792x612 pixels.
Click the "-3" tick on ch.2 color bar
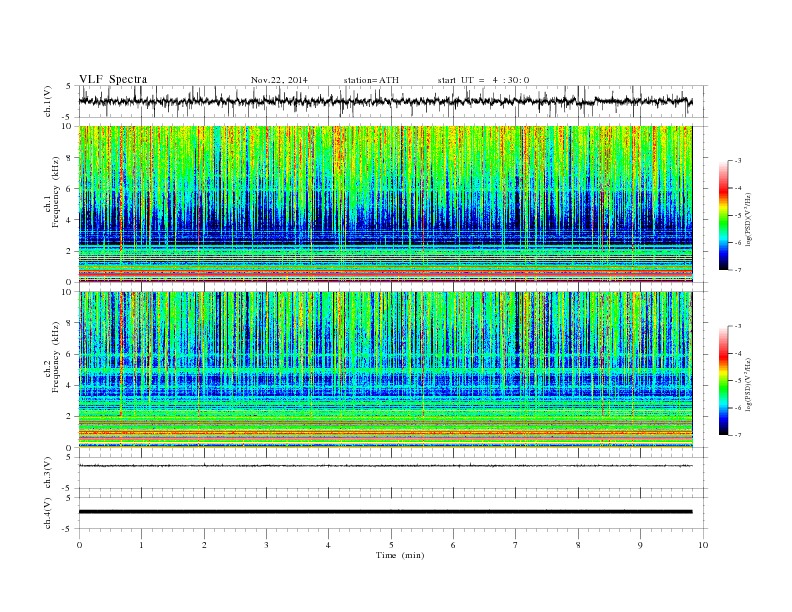point(738,326)
